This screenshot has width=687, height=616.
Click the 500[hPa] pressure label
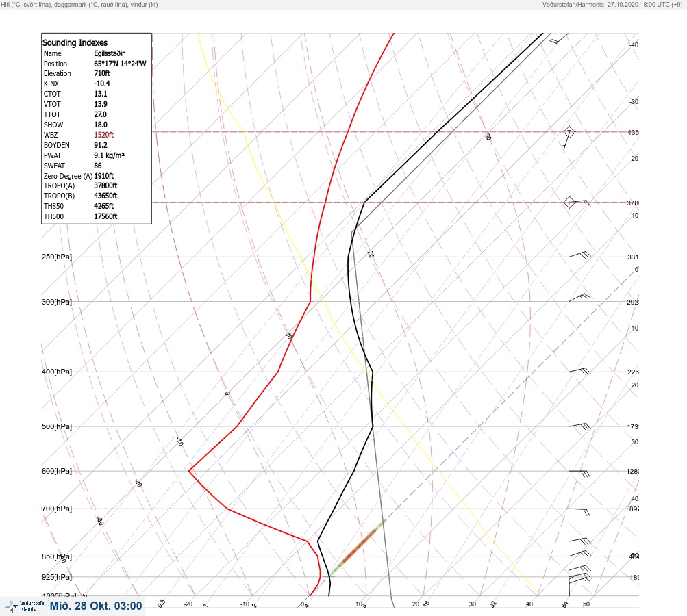click(x=57, y=426)
